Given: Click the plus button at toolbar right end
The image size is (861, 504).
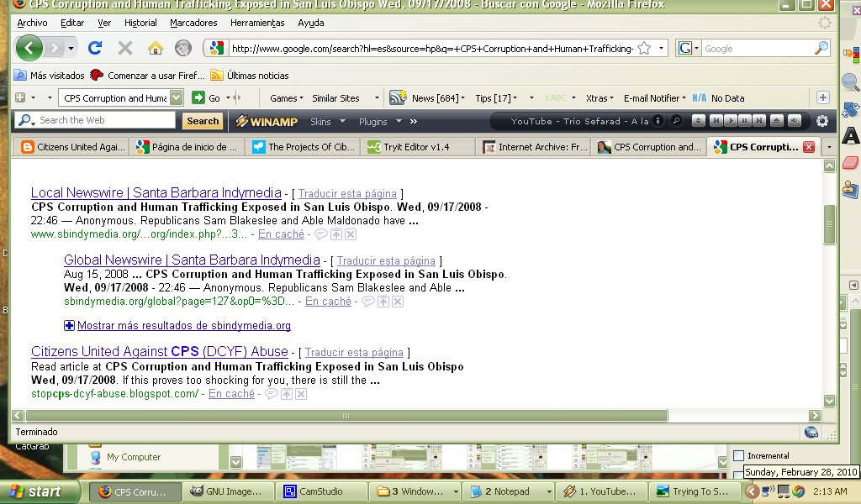Looking at the screenshot, I should tap(822, 97).
